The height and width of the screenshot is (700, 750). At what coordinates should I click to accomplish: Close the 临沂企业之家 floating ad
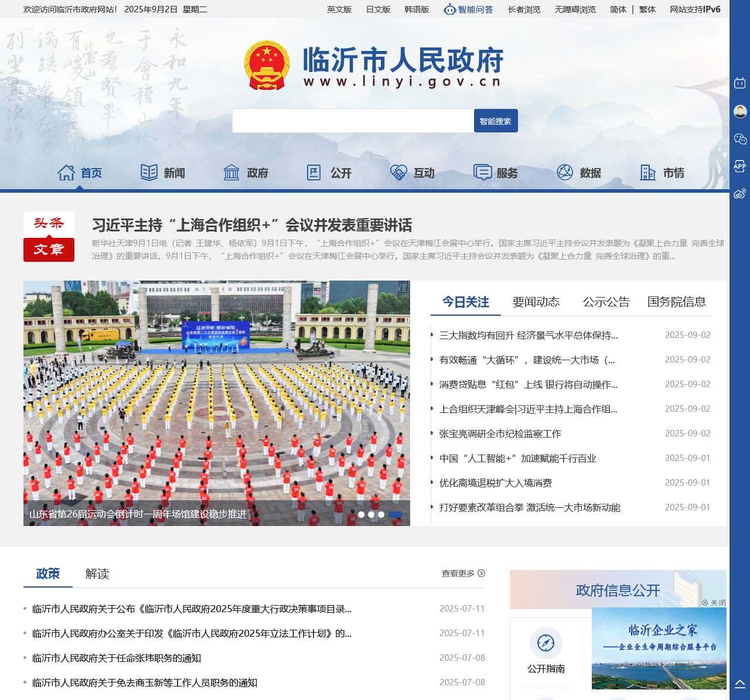pyautogui.click(x=714, y=602)
